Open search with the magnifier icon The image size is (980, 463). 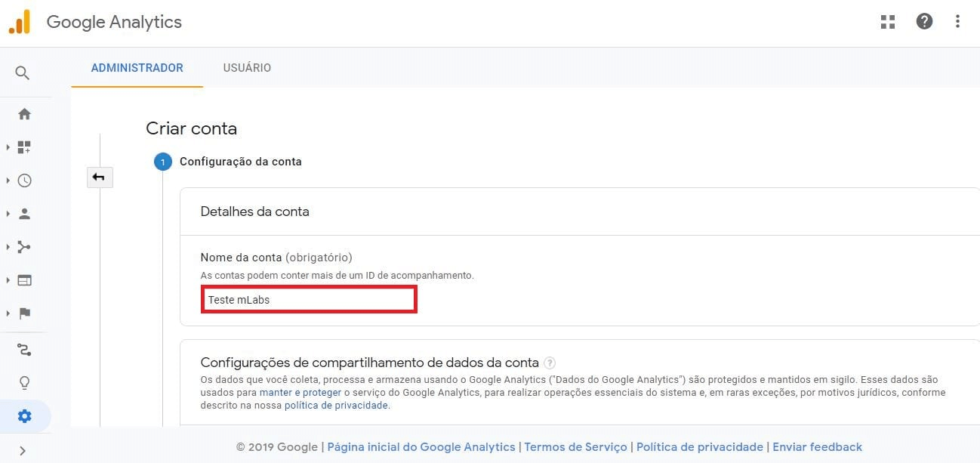22,73
